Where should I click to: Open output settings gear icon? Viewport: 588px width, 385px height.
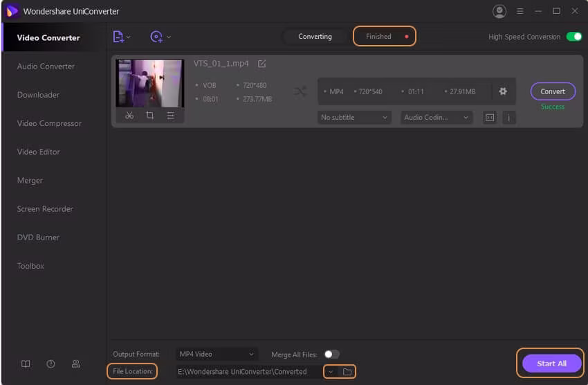point(503,91)
